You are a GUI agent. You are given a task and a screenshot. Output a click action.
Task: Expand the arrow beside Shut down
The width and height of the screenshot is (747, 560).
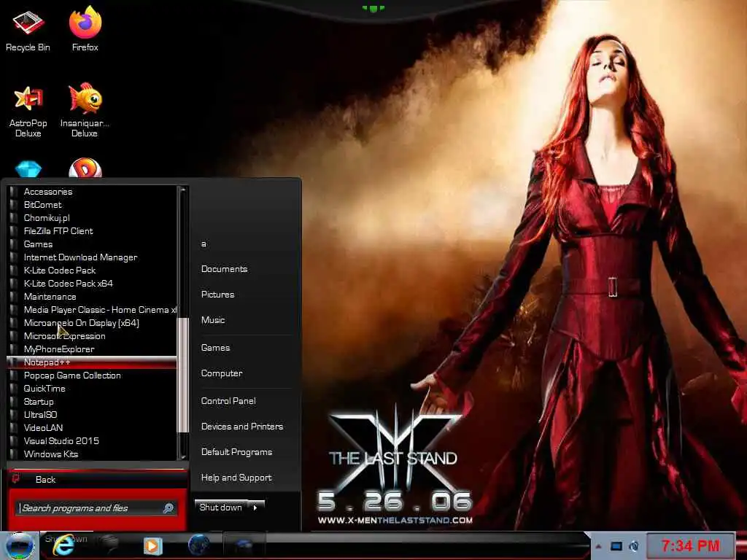pyautogui.click(x=256, y=507)
